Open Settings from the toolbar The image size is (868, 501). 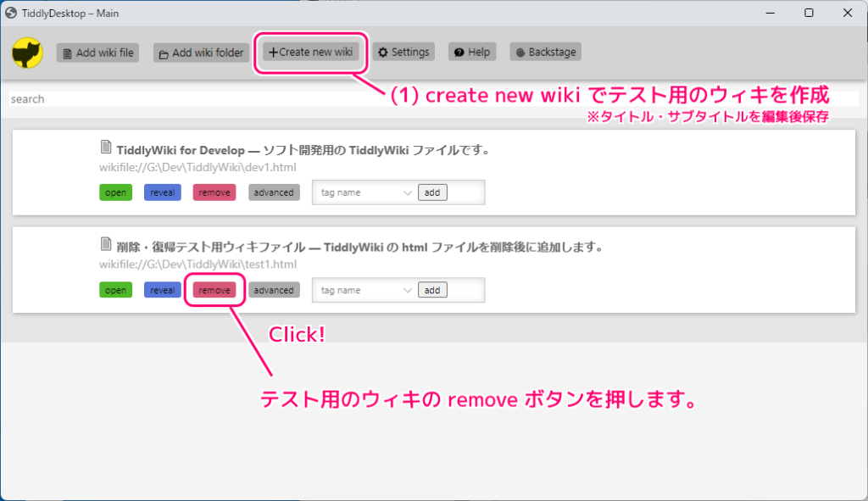click(x=403, y=52)
